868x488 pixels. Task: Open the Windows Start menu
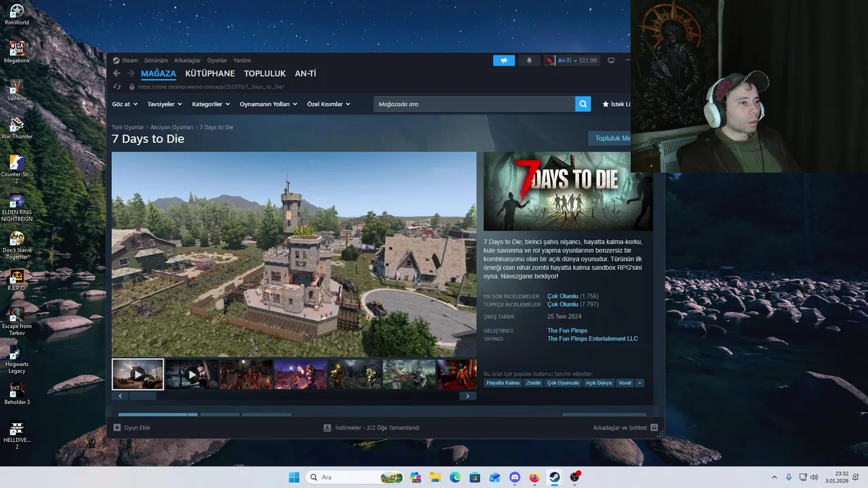point(294,477)
